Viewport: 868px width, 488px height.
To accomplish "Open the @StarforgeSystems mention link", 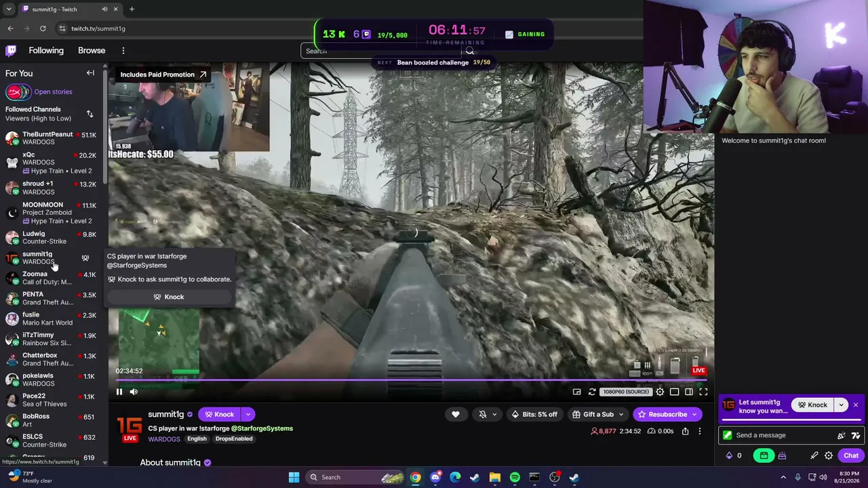I will point(262,428).
